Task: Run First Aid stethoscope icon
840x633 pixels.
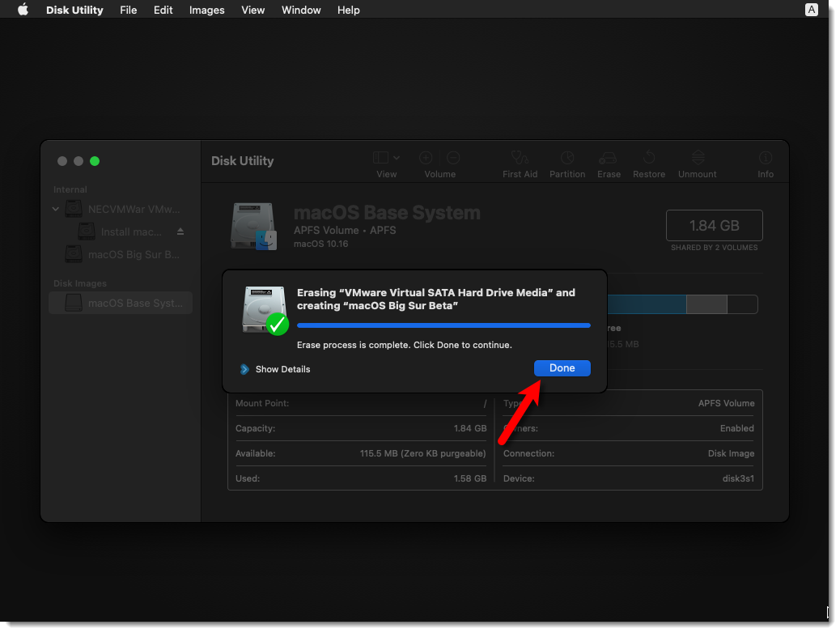Action: tap(520, 158)
